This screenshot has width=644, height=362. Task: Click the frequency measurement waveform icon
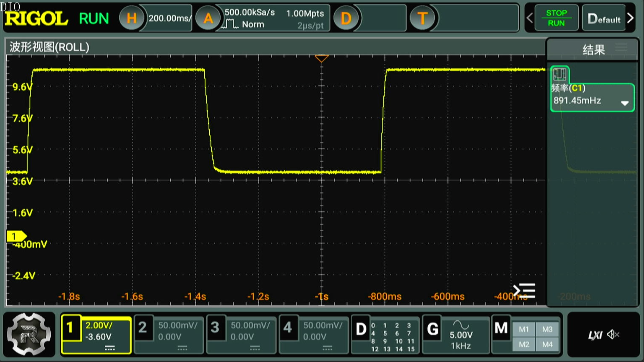[x=560, y=74]
